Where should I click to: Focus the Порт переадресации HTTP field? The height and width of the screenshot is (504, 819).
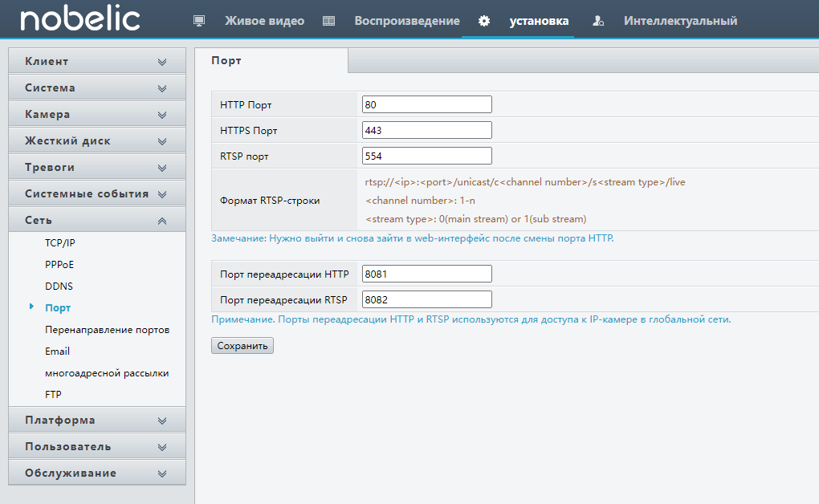click(426, 274)
